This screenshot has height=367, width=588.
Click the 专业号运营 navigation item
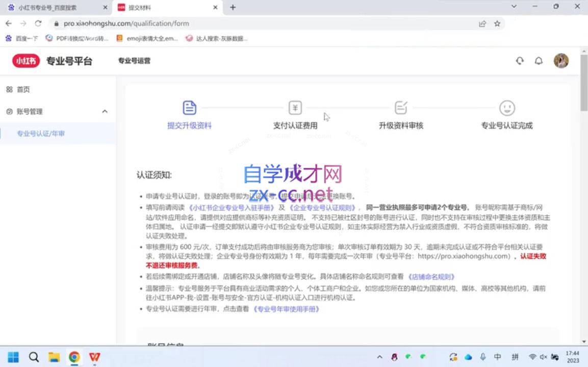click(x=135, y=60)
